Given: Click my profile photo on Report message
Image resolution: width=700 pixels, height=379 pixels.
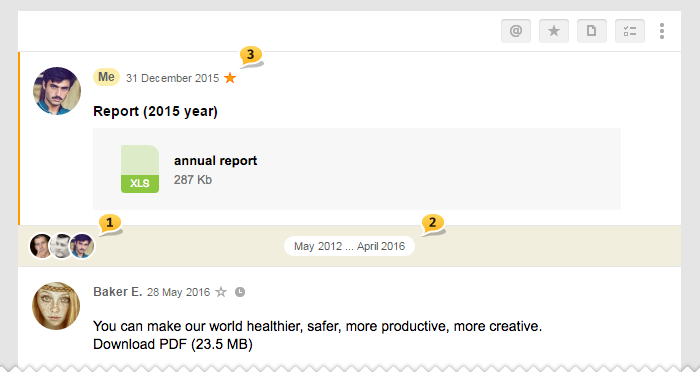Looking at the screenshot, I should 57,91.
